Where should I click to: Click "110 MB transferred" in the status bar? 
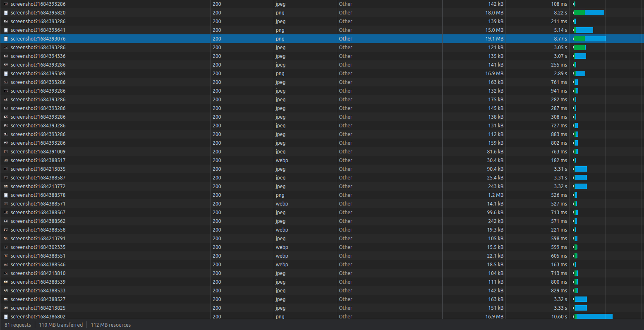[x=60, y=325]
